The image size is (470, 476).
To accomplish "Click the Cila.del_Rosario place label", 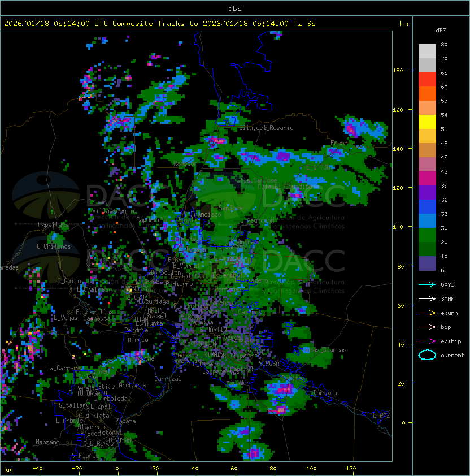I will point(266,128).
